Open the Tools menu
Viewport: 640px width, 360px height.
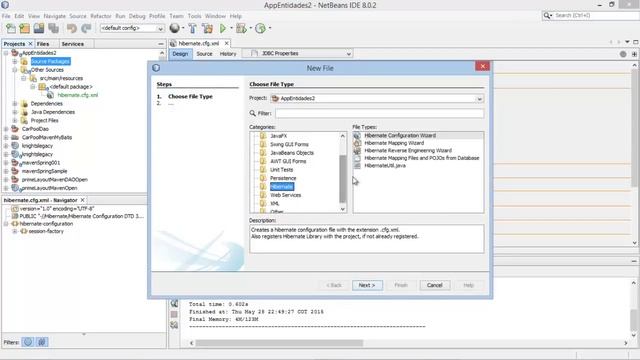pos(194,16)
